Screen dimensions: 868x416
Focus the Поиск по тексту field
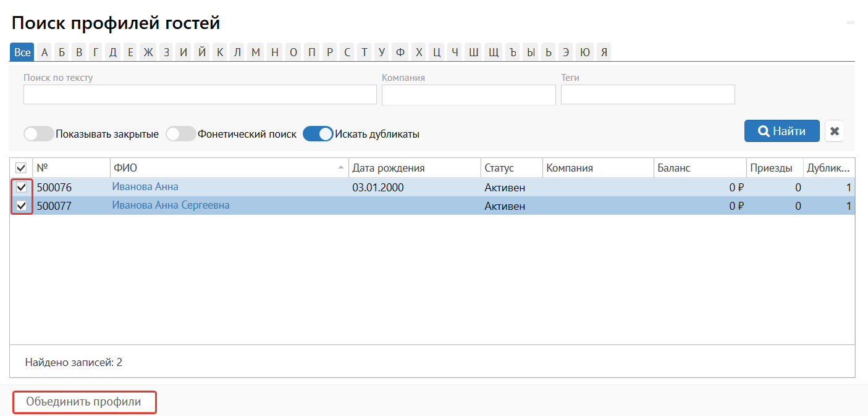click(200, 94)
